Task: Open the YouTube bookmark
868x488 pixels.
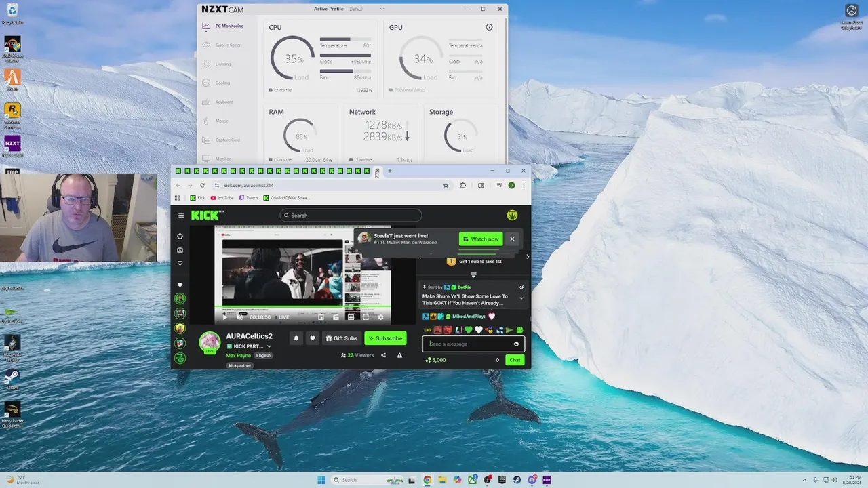Action: [x=222, y=198]
